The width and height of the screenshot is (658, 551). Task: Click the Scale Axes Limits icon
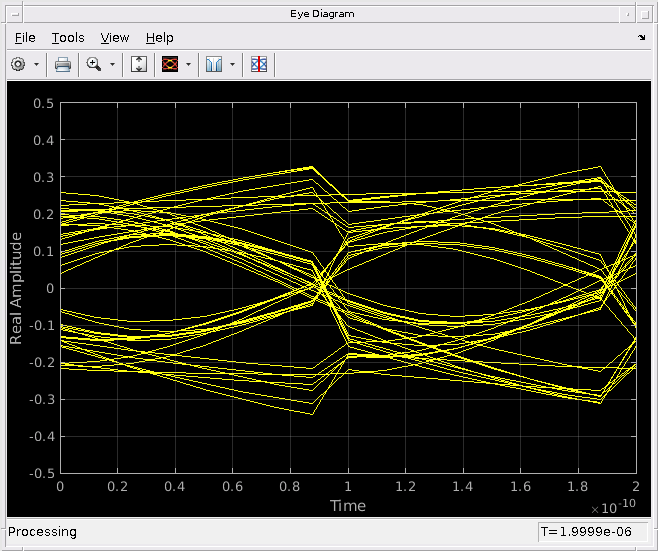[139, 64]
